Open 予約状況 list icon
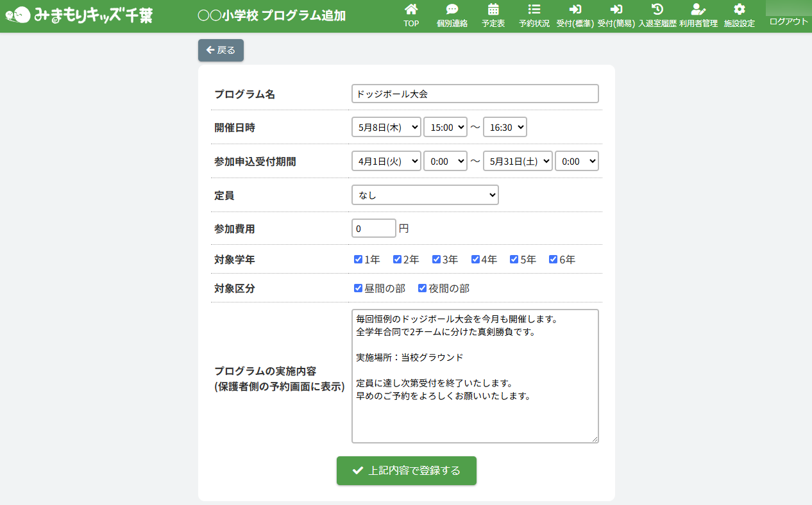Image resolution: width=812 pixels, height=505 pixels. tap(534, 10)
